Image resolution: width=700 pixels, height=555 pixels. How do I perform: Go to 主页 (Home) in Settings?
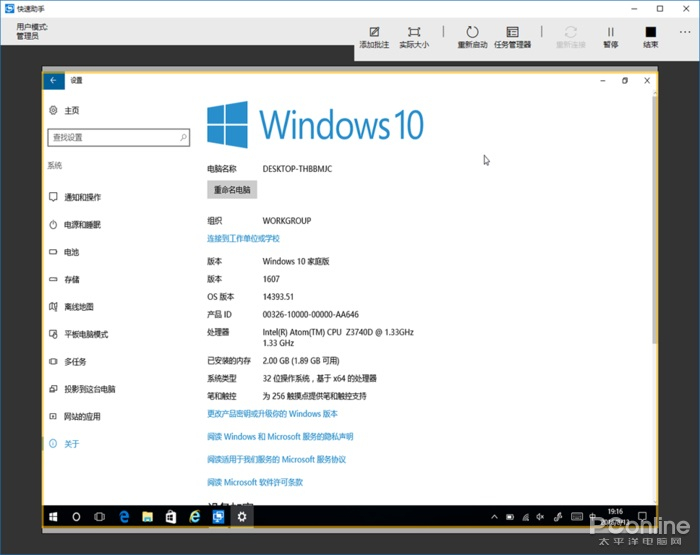click(x=71, y=110)
